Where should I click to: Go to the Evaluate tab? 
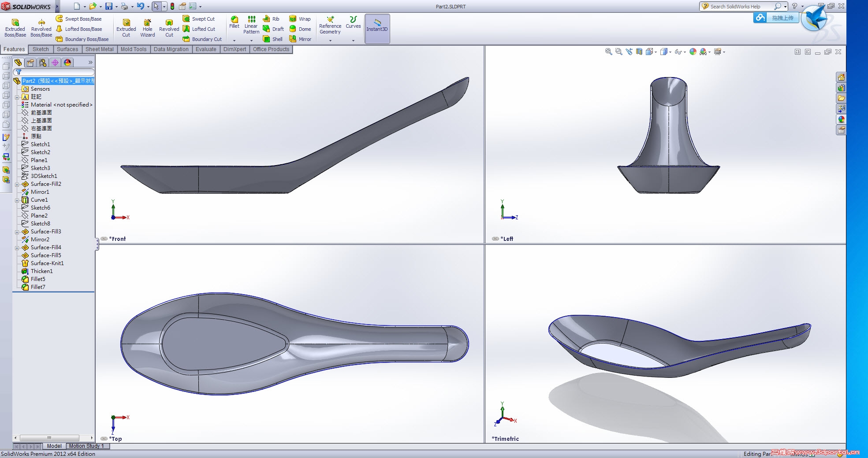point(206,49)
